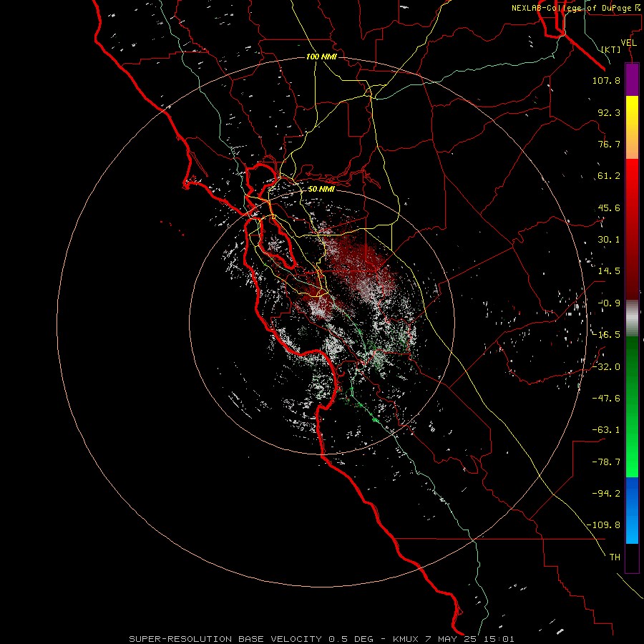Viewport: 644px width, 644px height.
Task: Click the -16.5 velocity scale value
Action: point(606,335)
